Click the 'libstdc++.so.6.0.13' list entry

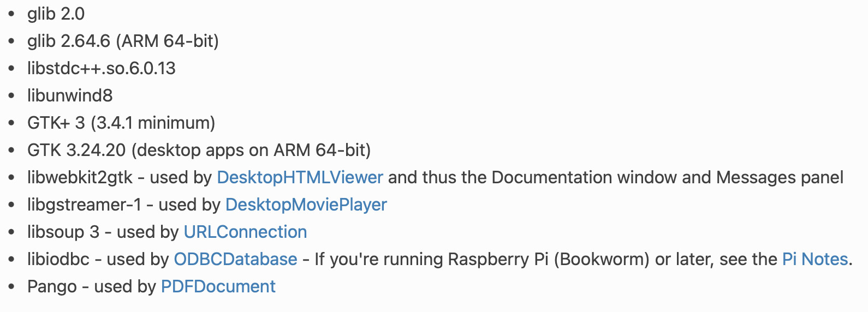point(102,68)
